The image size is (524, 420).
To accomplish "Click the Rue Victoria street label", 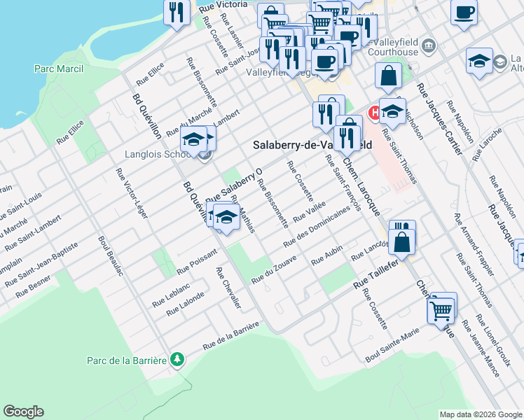I will click(223, 7).
